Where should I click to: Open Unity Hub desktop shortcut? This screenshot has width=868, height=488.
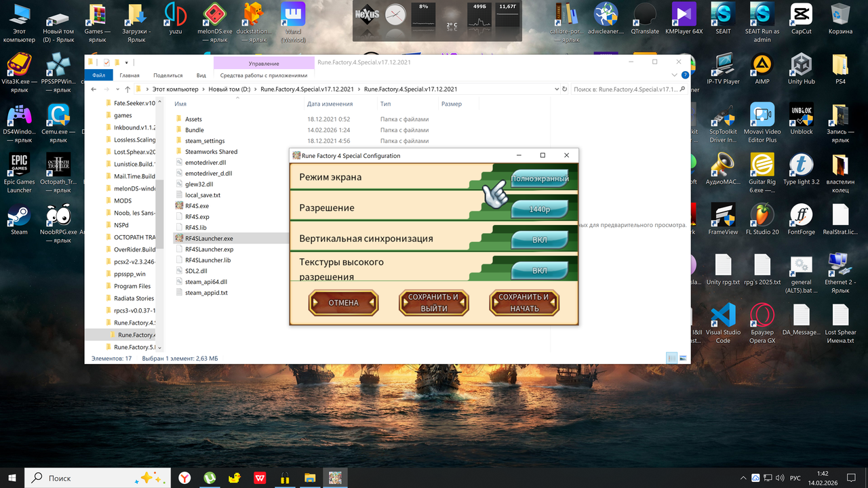point(801,68)
